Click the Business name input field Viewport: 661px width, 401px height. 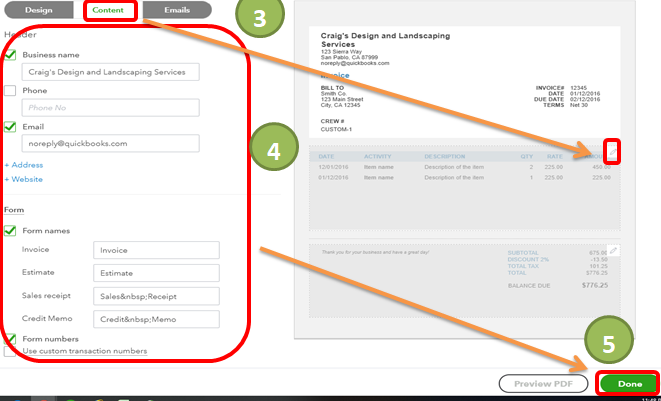tap(110, 72)
